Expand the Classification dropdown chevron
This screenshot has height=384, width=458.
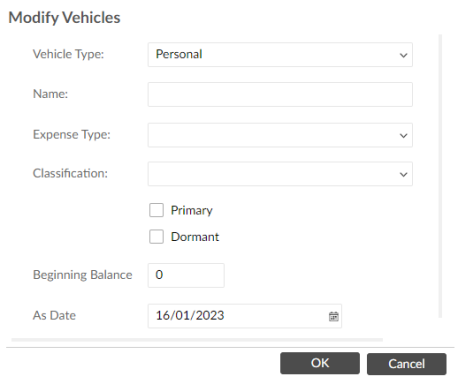(x=403, y=174)
